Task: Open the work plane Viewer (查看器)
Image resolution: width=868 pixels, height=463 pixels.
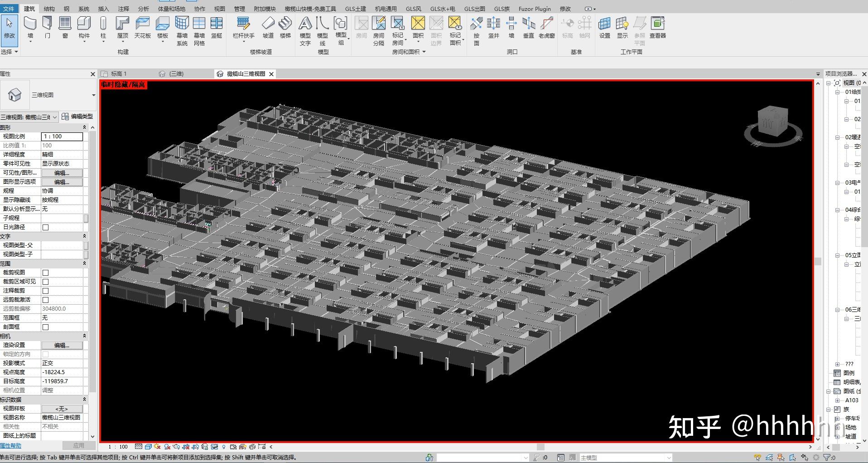Action: click(658, 28)
